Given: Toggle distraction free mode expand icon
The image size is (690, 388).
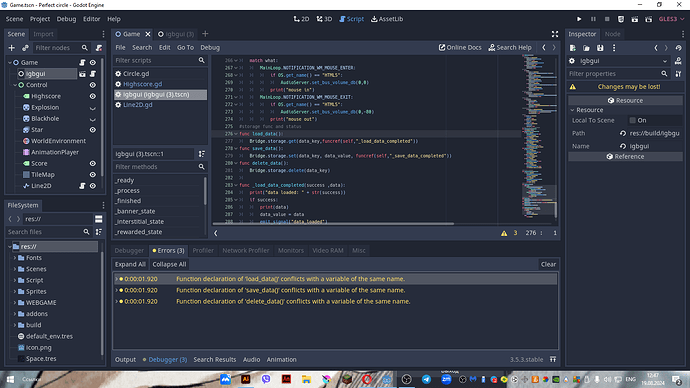Looking at the screenshot, I should tap(554, 34).
